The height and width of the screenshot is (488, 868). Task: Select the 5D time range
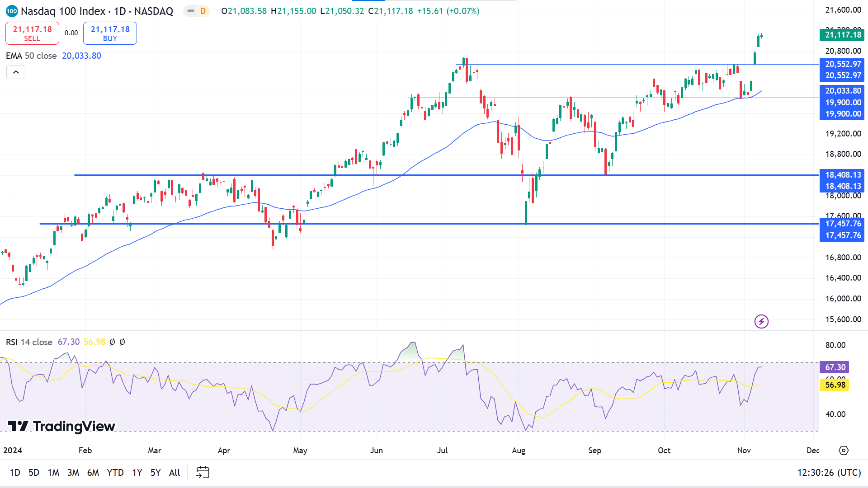click(x=34, y=472)
